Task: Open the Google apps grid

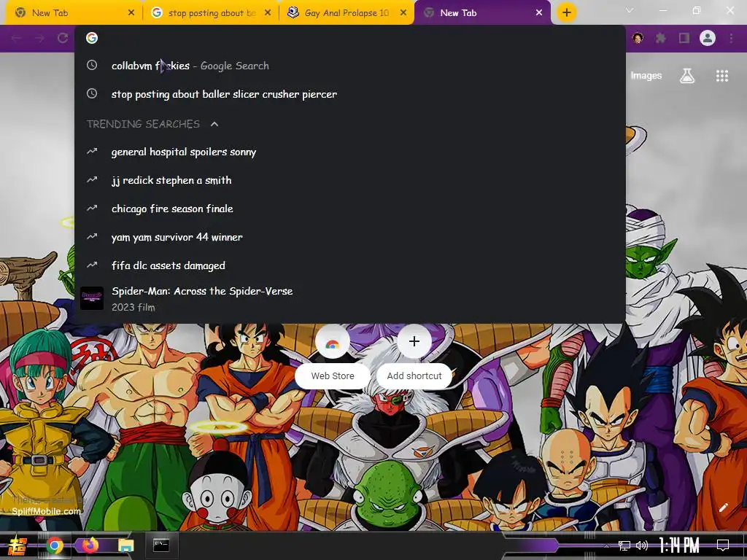Action: pyautogui.click(x=722, y=76)
